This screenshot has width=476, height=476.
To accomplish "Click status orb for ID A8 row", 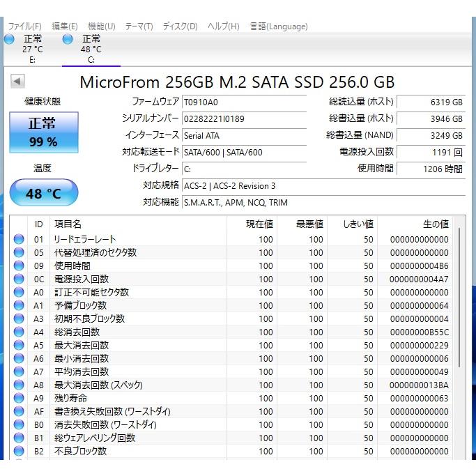I will point(19,385).
